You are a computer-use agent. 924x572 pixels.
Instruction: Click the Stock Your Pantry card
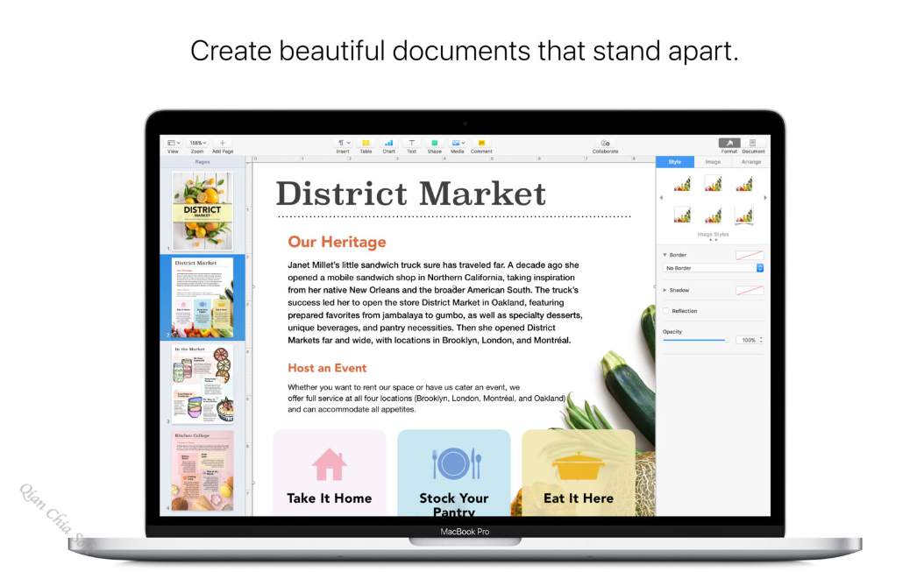454,473
